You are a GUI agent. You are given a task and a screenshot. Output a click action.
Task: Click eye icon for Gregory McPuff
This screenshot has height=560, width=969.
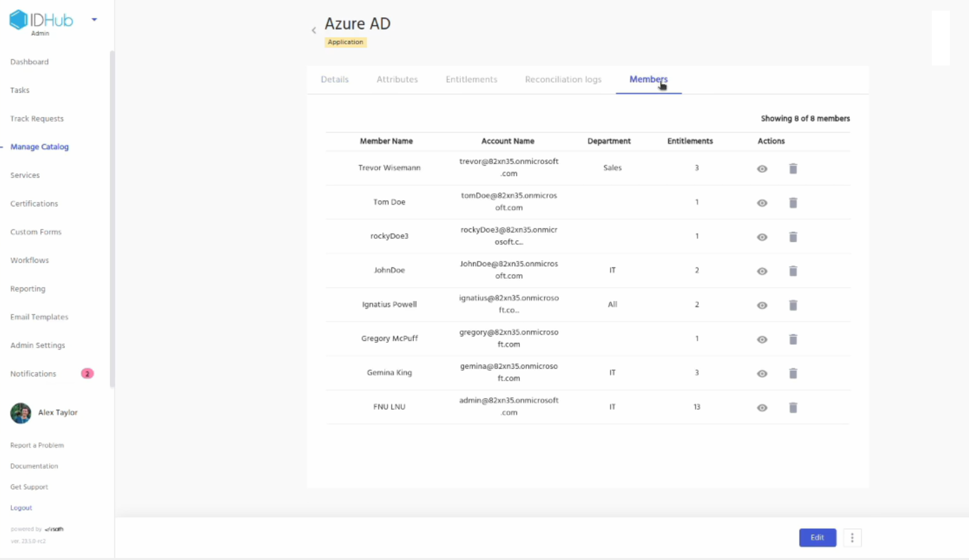click(x=762, y=340)
